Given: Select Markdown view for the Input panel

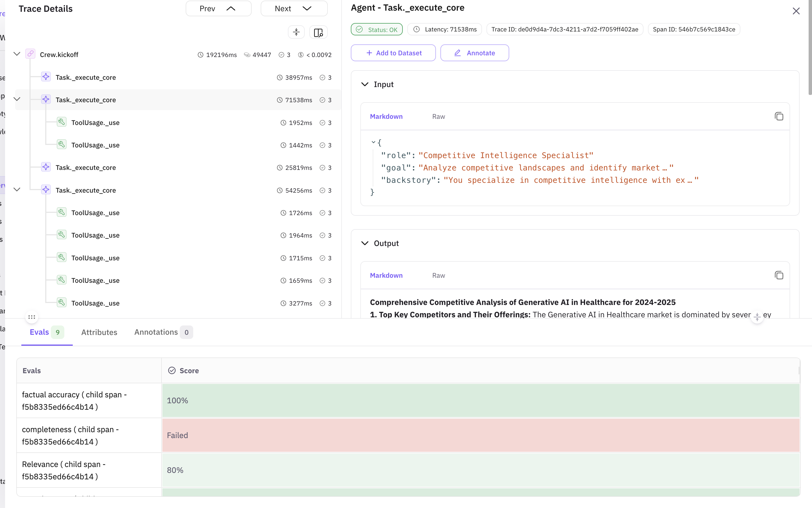Looking at the screenshot, I should point(386,116).
